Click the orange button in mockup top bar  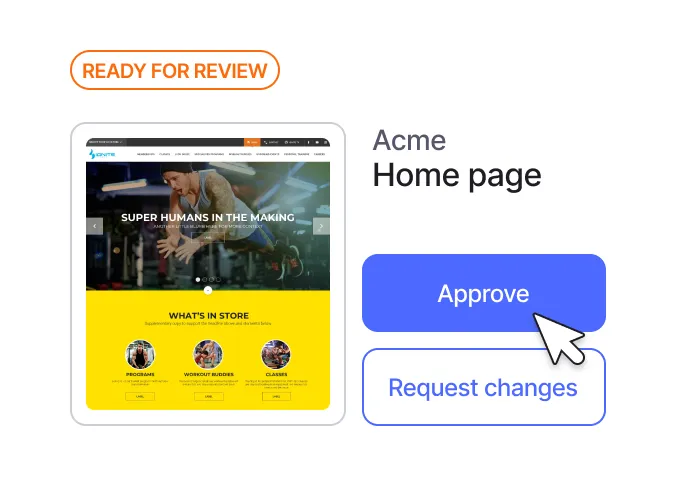tap(252, 142)
